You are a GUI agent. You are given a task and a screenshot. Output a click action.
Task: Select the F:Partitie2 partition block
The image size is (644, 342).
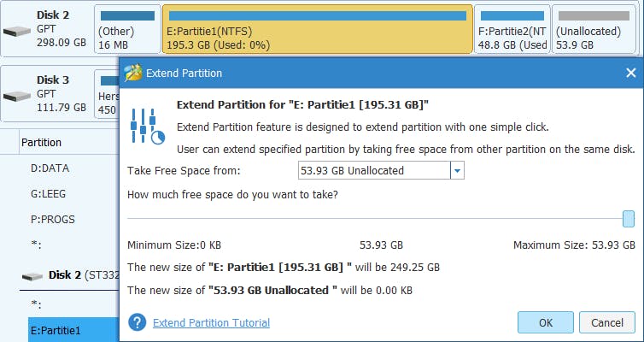click(x=512, y=31)
